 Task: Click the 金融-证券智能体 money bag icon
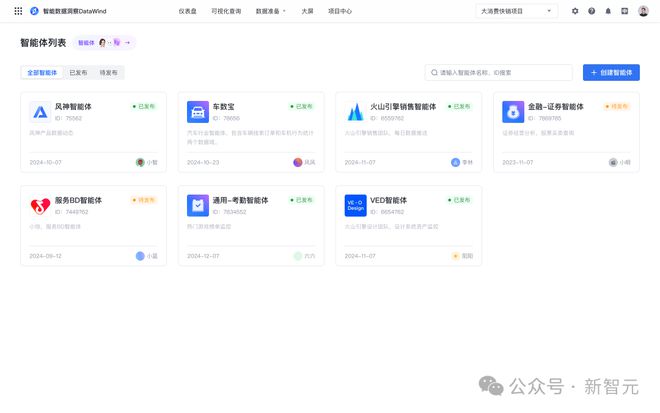[x=513, y=112]
